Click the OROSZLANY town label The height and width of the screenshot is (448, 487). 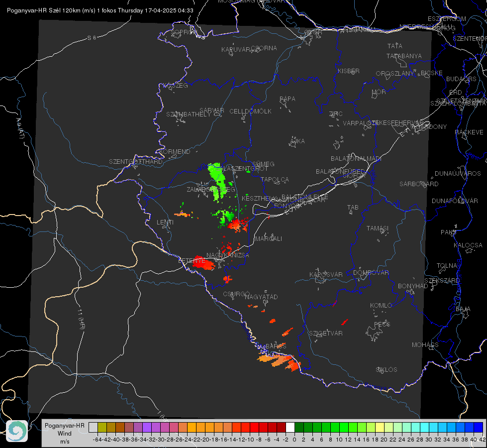pyautogui.click(x=395, y=74)
